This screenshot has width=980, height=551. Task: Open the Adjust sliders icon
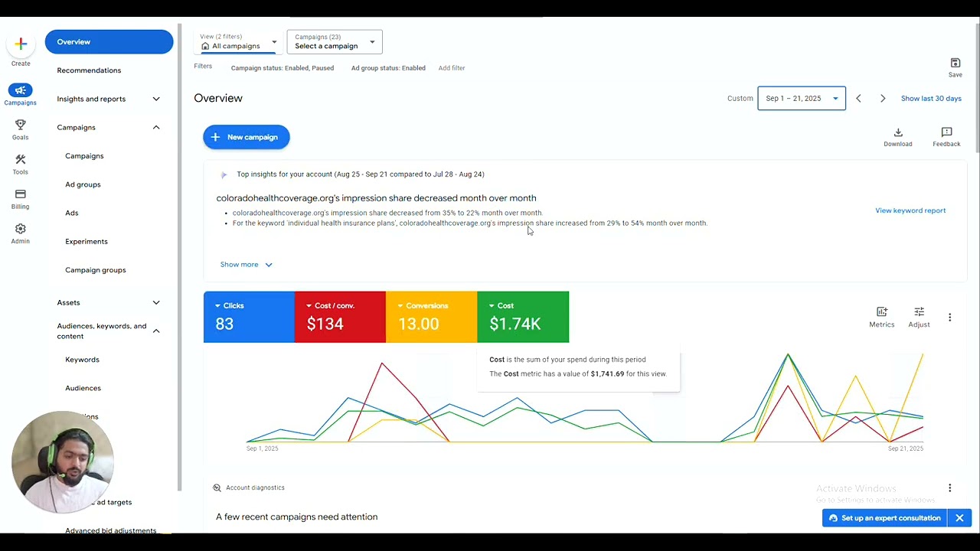point(919,311)
